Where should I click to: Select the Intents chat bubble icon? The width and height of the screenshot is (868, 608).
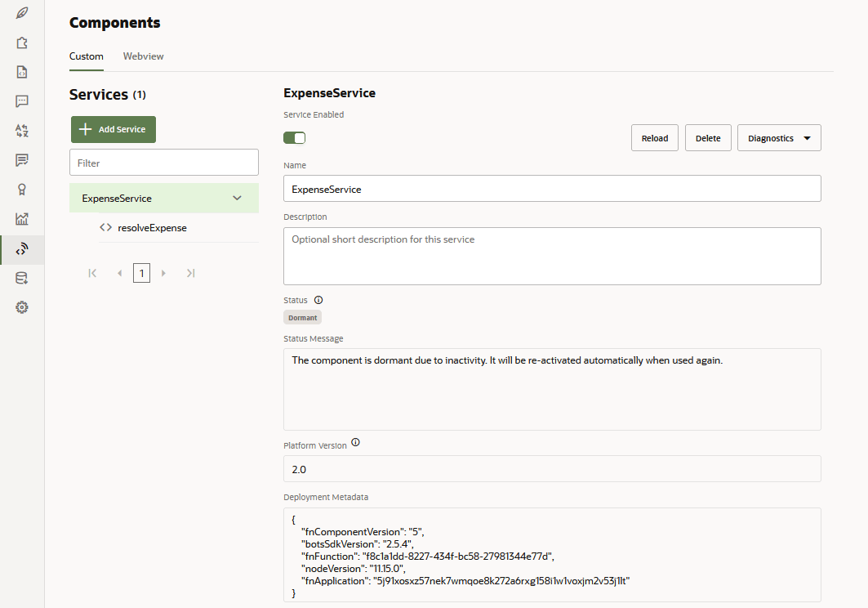22,101
